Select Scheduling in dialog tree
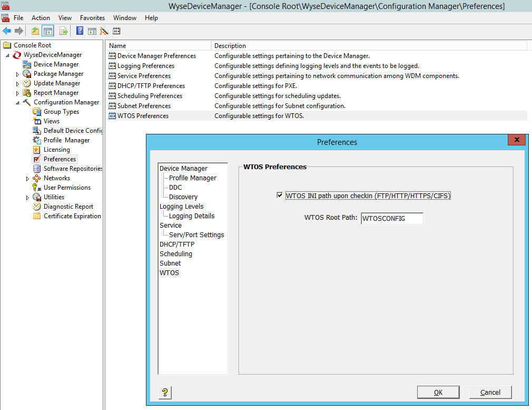Screen dimensions: 532x410 176,254
